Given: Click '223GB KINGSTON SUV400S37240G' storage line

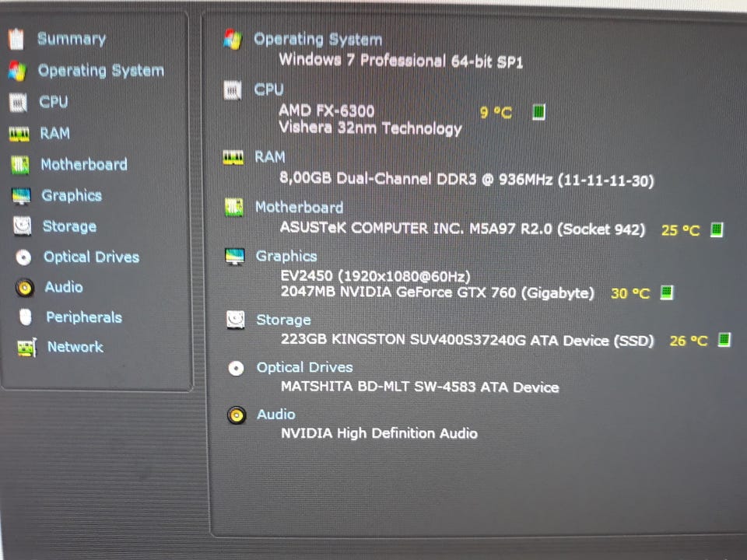Looking at the screenshot, I should pyautogui.click(x=468, y=340).
